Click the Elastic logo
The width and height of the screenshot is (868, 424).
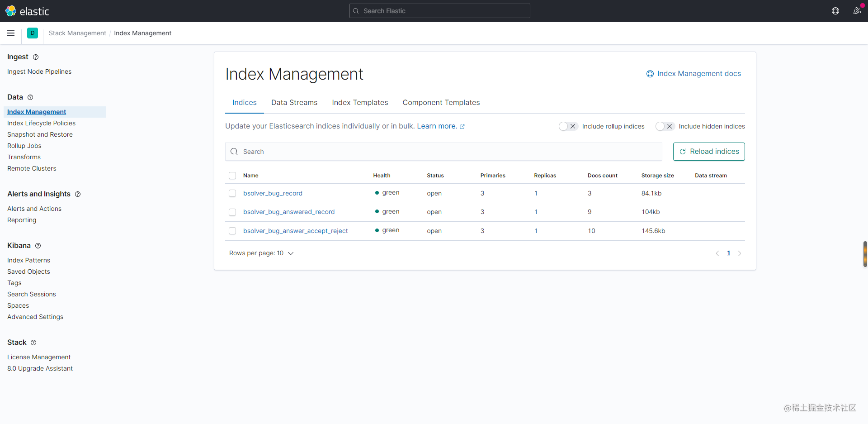click(27, 11)
